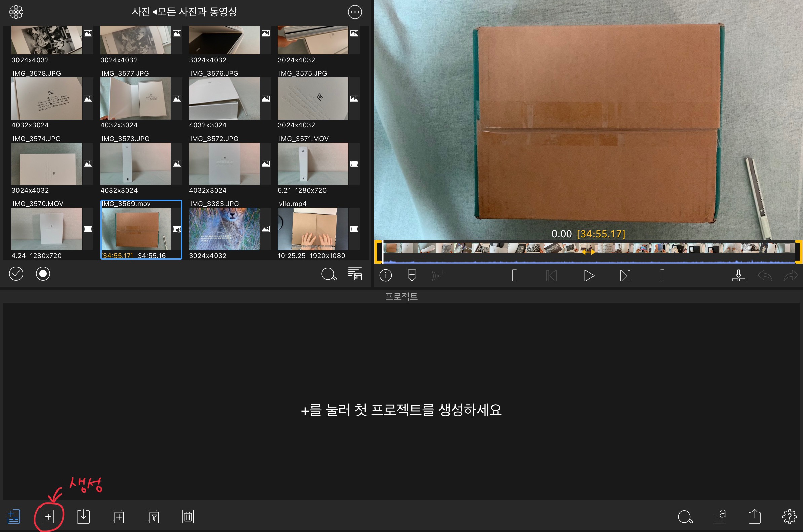The width and height of the screenshot is (803, 532).
Task: Toggle the record button circle
Action: pyautogui.click(x=43, y=274)
